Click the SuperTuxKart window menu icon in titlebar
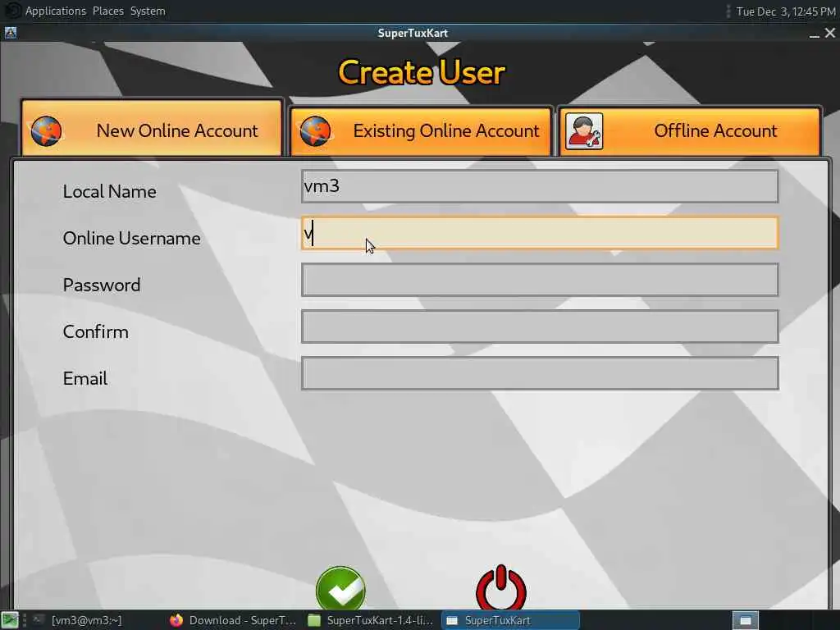 coord(10,33)
